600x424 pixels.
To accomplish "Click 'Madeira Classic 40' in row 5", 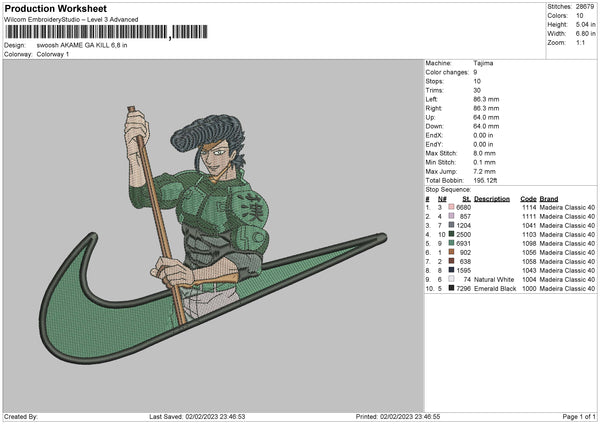I will tap(567, 243).
